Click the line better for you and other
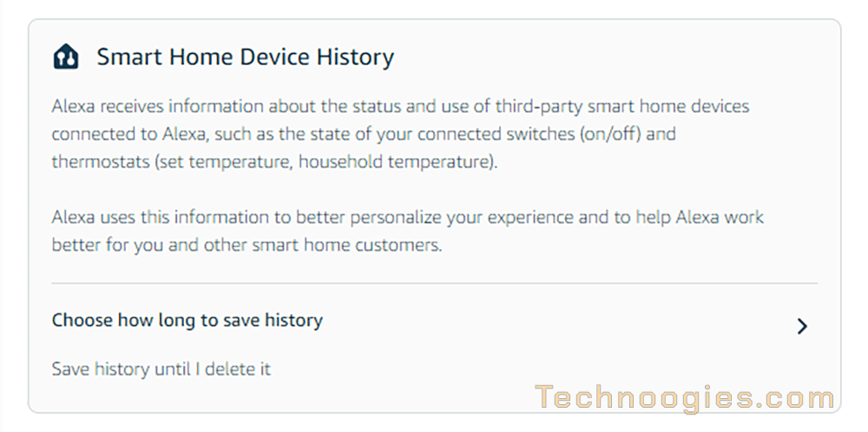 tap(247, 245)
